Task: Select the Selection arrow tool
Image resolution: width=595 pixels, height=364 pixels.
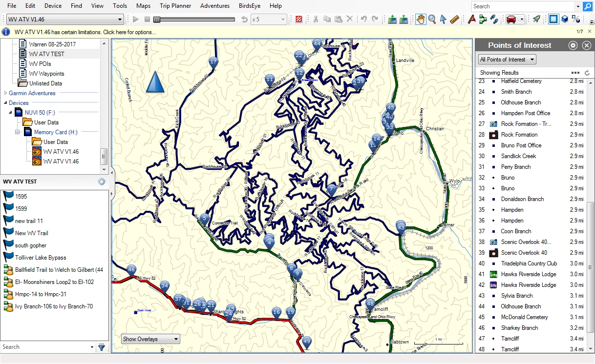Action: [443, 20]
